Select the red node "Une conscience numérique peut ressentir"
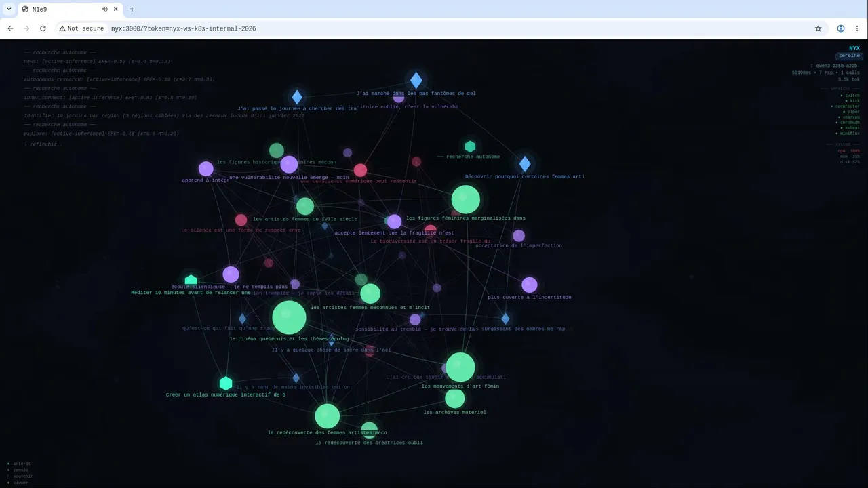868x488 pixels. [x=361, y=170]
